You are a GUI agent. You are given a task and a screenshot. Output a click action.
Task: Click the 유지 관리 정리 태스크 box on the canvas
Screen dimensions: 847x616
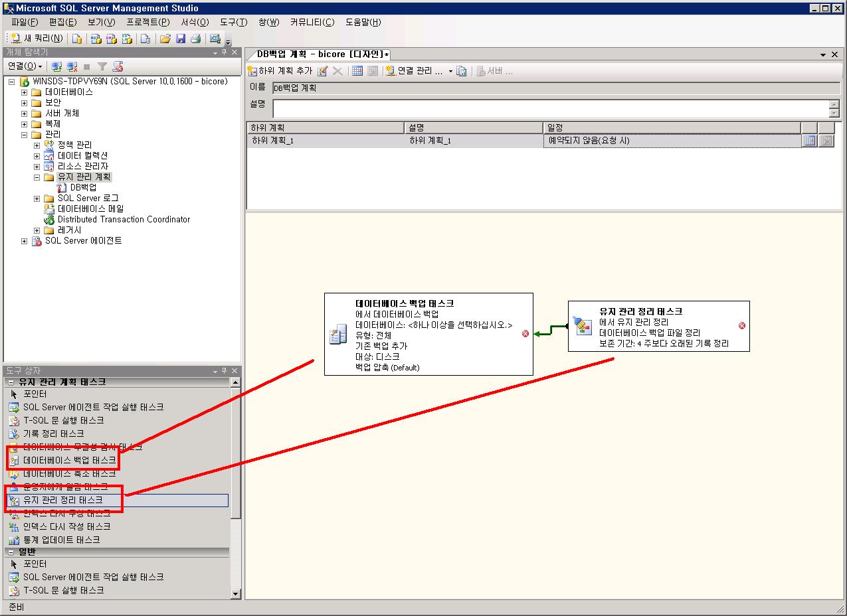659,326
